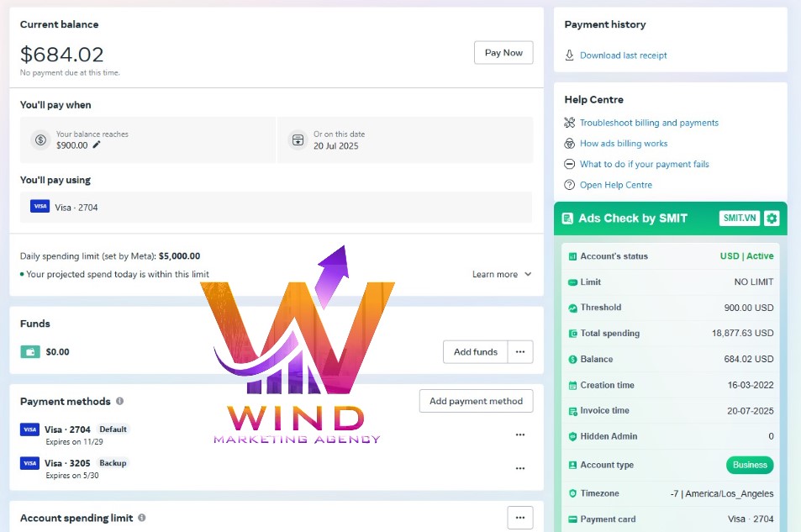Click the How ads billing works icon

tap(569, 144)
